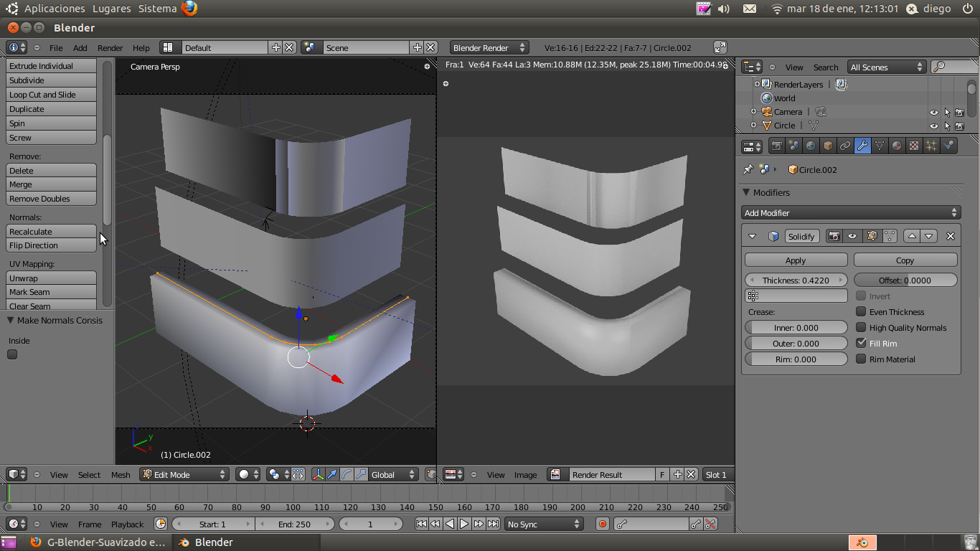Move the Solidify modifier up
The width and height of the screenshot is (980, 551).
tap(912, 236)
